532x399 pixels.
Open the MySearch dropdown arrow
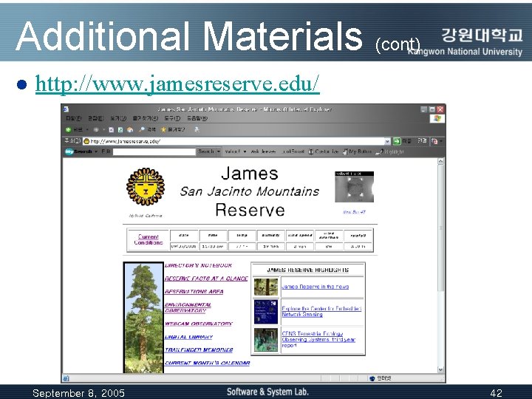tap(96, 151)
